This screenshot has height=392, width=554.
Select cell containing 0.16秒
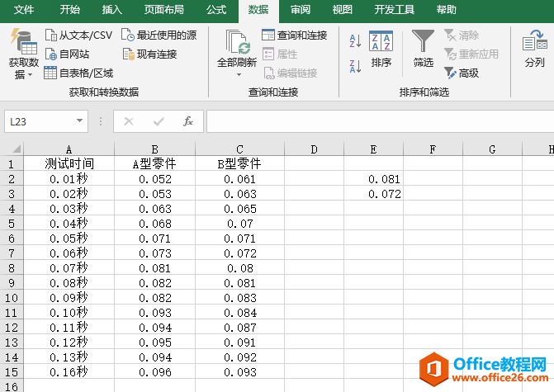pos(69,372)
